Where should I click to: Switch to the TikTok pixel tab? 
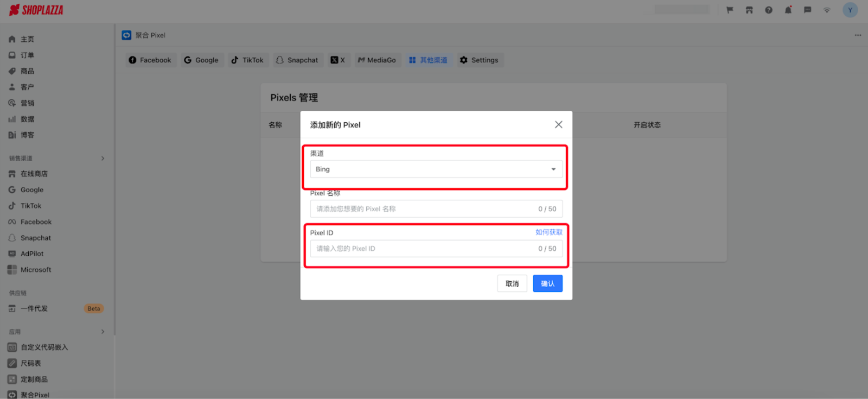click(x=247, y=60)
